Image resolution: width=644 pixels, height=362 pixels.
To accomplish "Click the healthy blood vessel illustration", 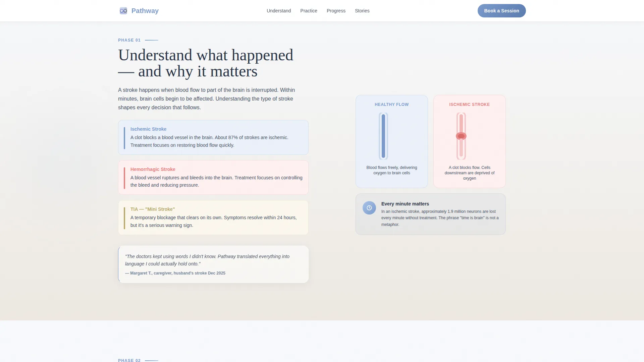I will click(383, 136).
